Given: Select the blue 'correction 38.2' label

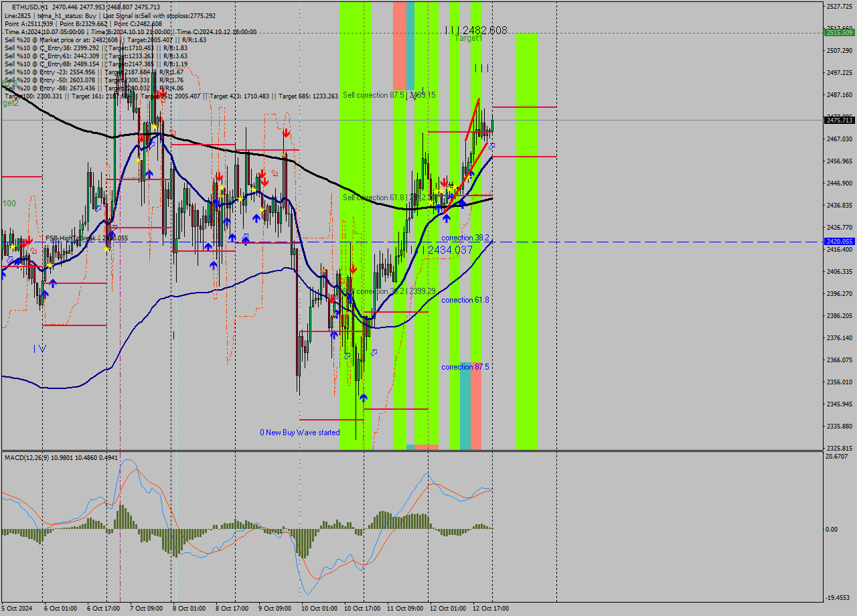Looking at the screenshot, I should point(465,238).
